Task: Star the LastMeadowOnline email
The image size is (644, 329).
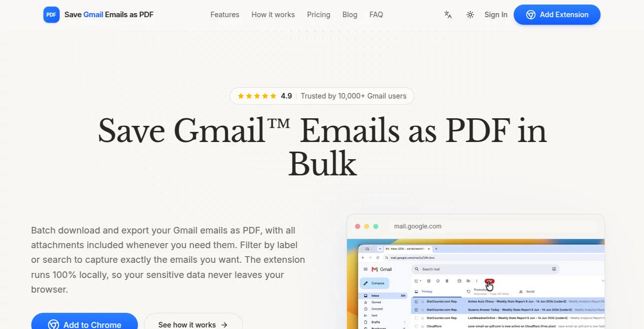Action: 423,318
